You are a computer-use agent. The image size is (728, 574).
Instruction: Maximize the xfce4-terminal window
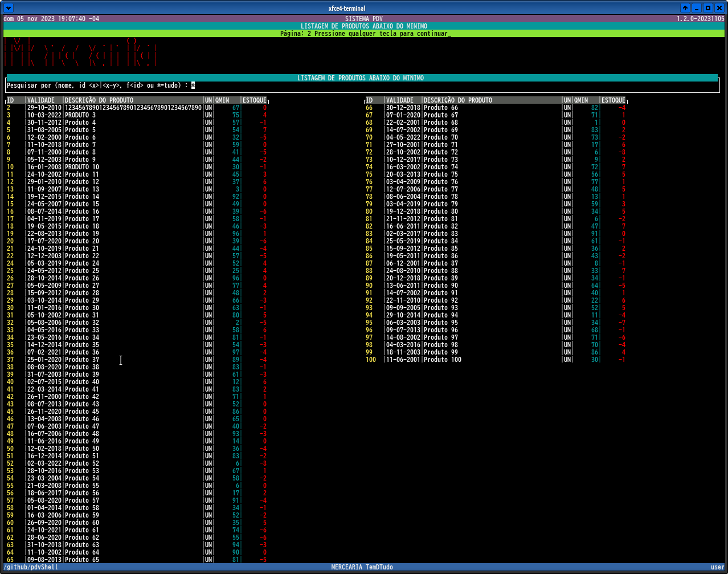[x=708, y=8]
